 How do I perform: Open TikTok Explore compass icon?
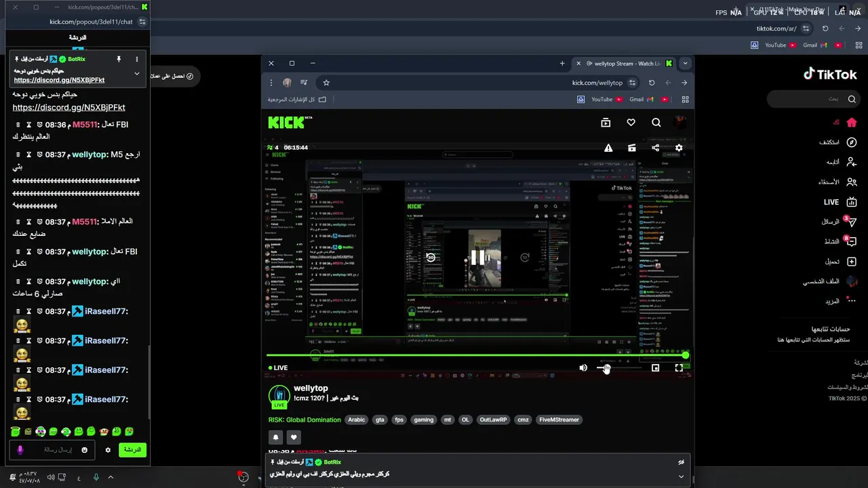[852, 142]
